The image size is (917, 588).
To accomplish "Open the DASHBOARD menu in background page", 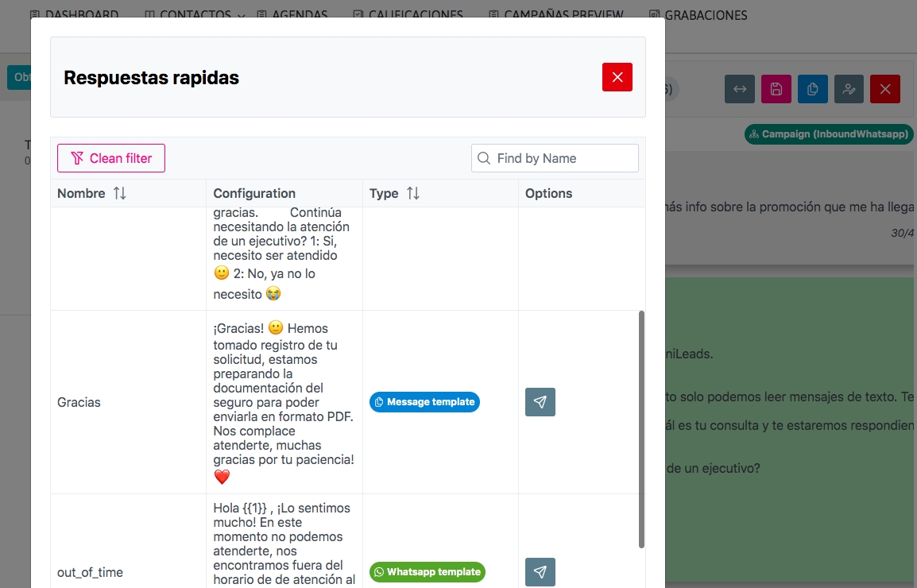I will coord(75,14).
